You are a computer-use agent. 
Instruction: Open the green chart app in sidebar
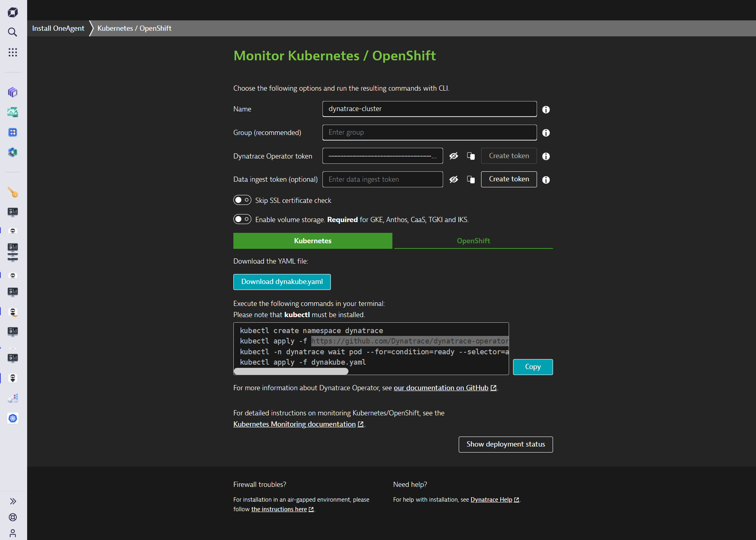[x=13, y=112]
